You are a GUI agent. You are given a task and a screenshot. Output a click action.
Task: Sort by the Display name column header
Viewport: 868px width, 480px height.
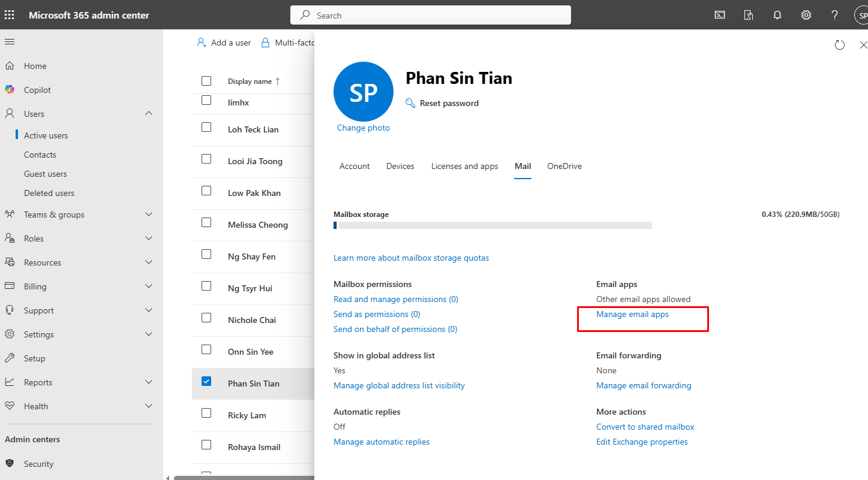pos(254,81)
